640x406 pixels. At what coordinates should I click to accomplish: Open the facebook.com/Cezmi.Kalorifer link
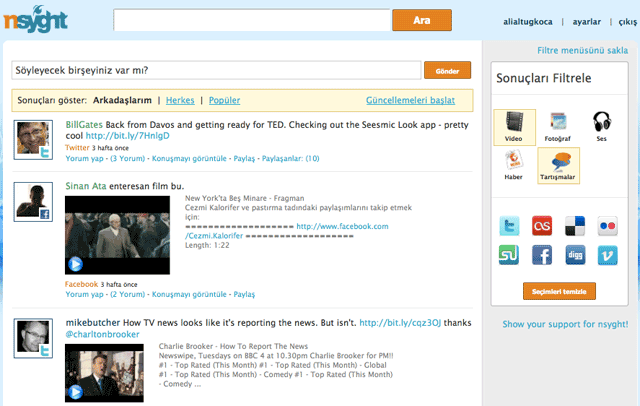287,231
